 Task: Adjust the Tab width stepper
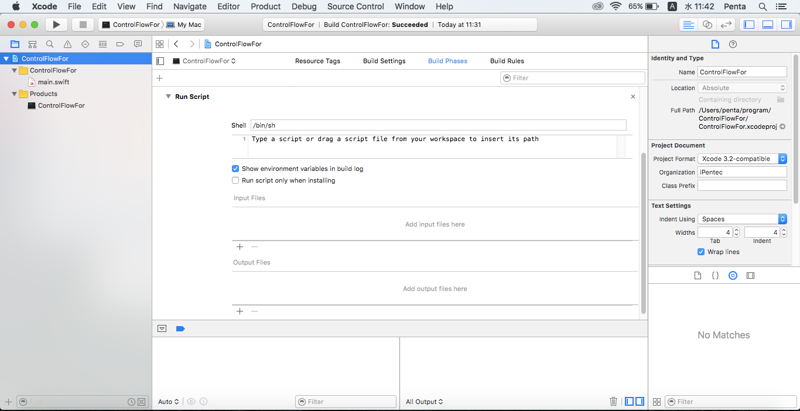coord(736,233)
